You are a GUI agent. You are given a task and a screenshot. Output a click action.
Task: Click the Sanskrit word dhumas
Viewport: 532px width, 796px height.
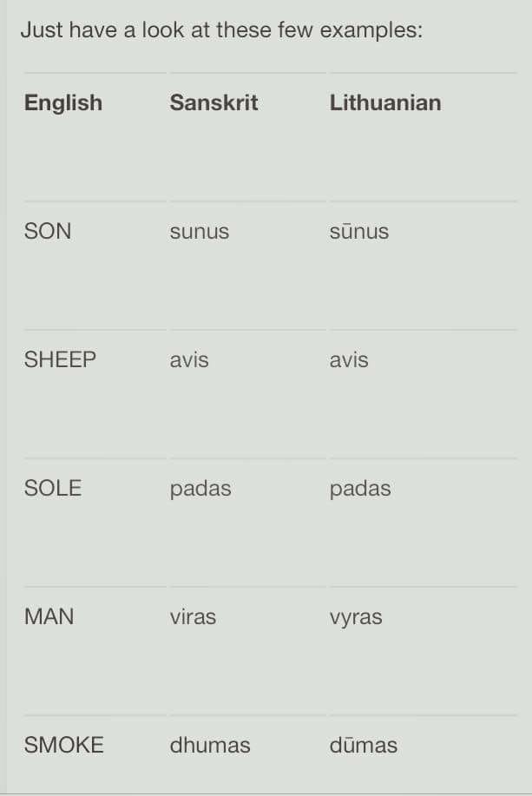pos(210,746)
